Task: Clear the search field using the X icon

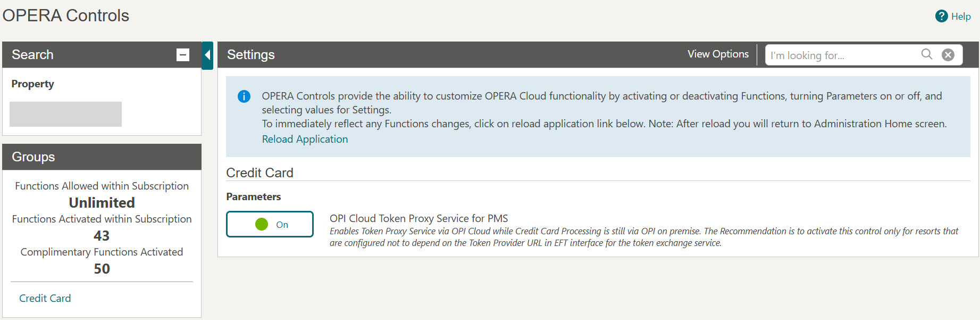Action: tap(948, 54)
